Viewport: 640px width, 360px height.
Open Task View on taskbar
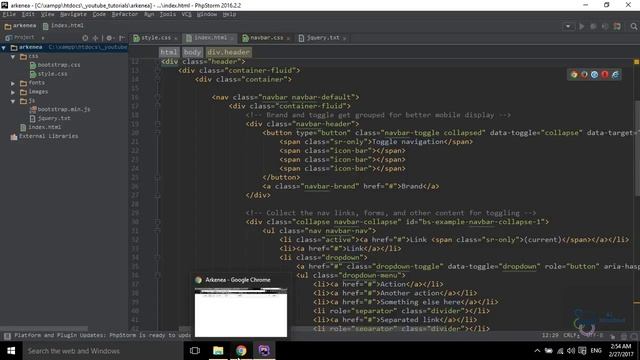tap(195, 351)
